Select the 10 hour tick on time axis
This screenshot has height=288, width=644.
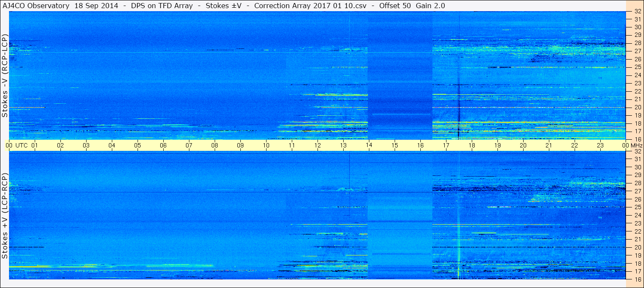click(266, 145)
